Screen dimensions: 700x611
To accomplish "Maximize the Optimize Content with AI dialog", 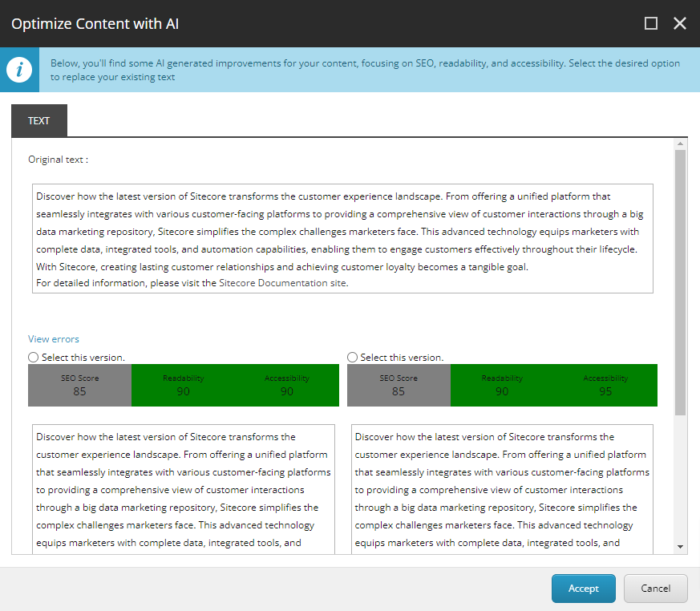I will point(651,23).
